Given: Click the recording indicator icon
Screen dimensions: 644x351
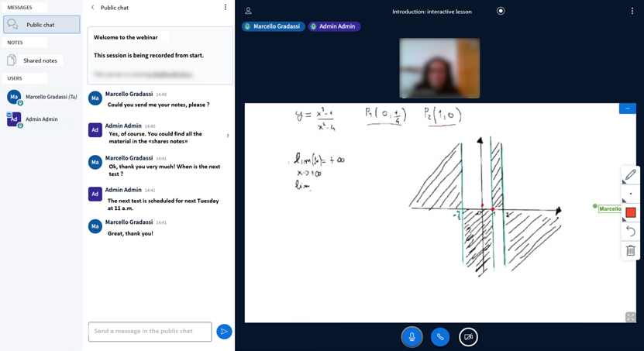Looking at the screenshot, I should pyautogui.click(x=501, y=11).
